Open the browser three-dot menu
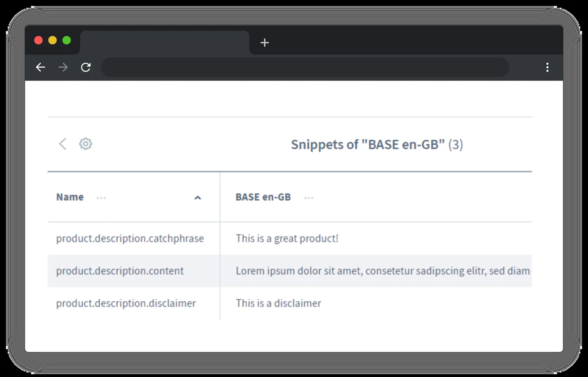 (547, 67)
